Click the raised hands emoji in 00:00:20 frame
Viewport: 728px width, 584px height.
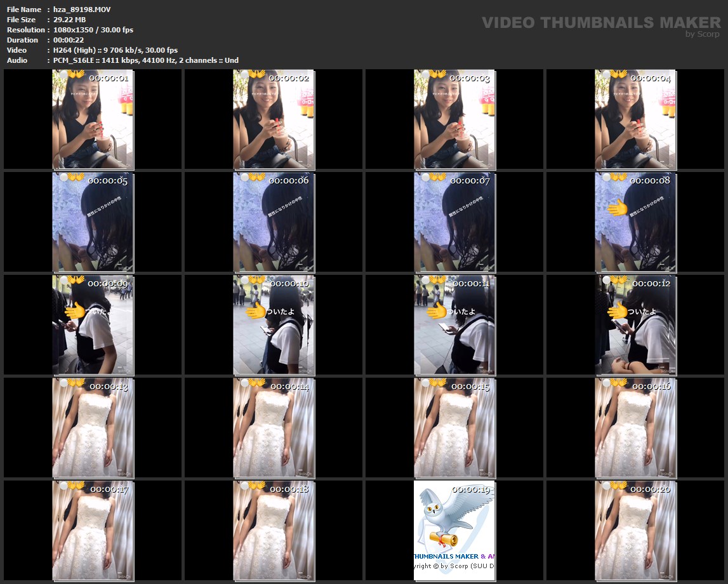pyautogui.click(x=618, y=486)
